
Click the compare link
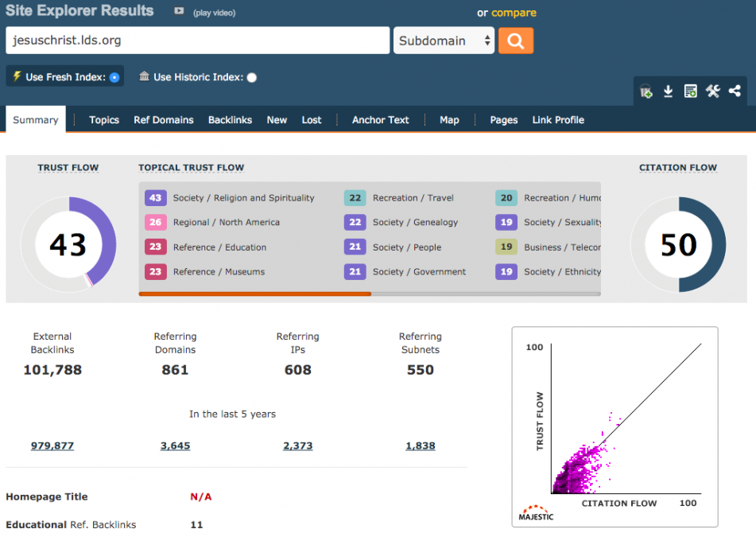pos(514,13)
